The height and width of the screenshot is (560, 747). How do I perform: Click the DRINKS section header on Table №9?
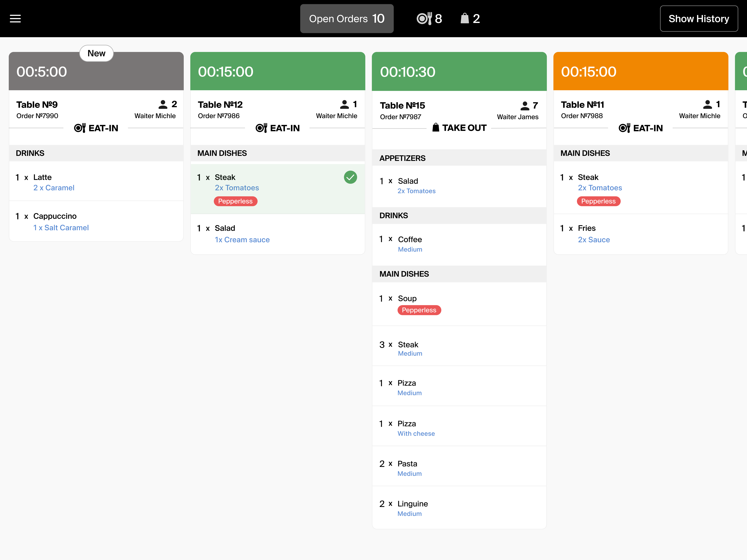96,153
